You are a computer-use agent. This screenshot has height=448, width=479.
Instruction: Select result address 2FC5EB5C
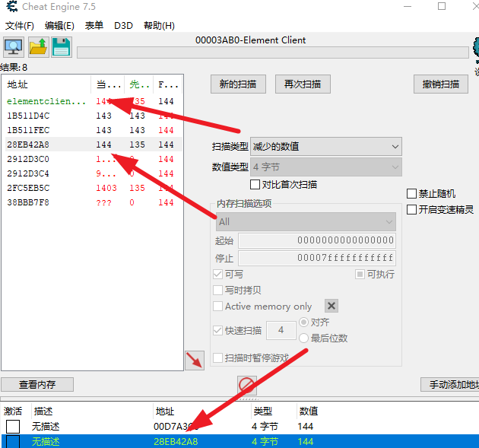pyautogui.click(x=28, y=188)
